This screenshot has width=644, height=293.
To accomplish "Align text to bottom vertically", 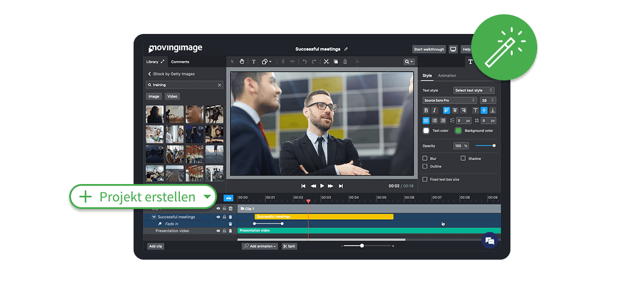I will click(x=493, y=110).
